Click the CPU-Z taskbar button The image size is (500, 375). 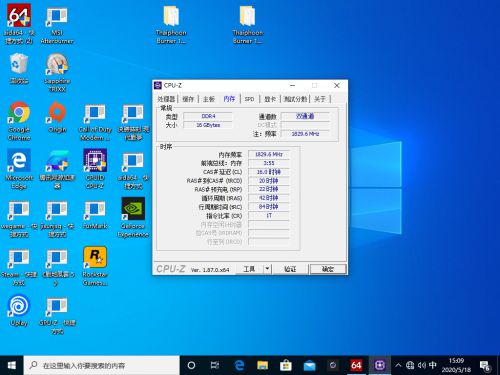380,365
